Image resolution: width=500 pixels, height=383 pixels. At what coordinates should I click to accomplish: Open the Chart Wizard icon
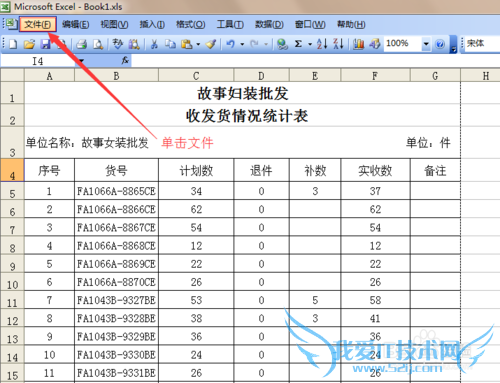[358, 44]
